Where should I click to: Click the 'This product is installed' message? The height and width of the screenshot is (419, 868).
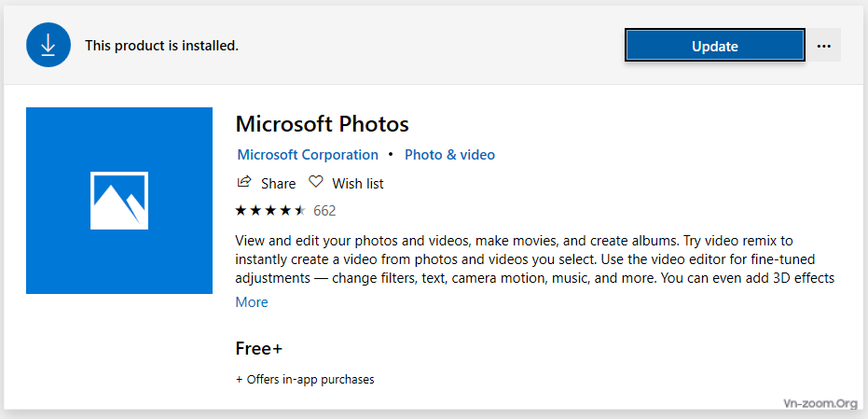point(161,46)
